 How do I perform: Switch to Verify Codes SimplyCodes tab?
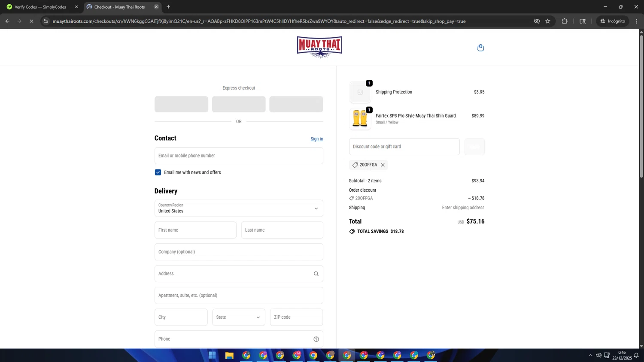40,7
